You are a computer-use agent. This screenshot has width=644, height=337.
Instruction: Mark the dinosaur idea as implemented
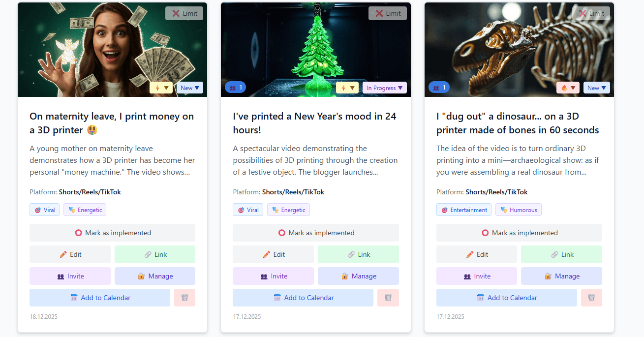(x=519, y=233)
